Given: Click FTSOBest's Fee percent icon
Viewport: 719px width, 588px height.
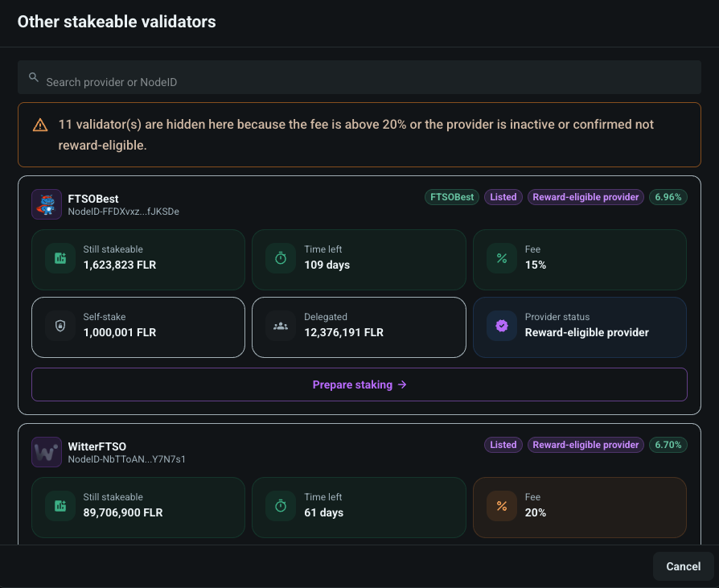Looking at the screenshot, I should point(502,258).
